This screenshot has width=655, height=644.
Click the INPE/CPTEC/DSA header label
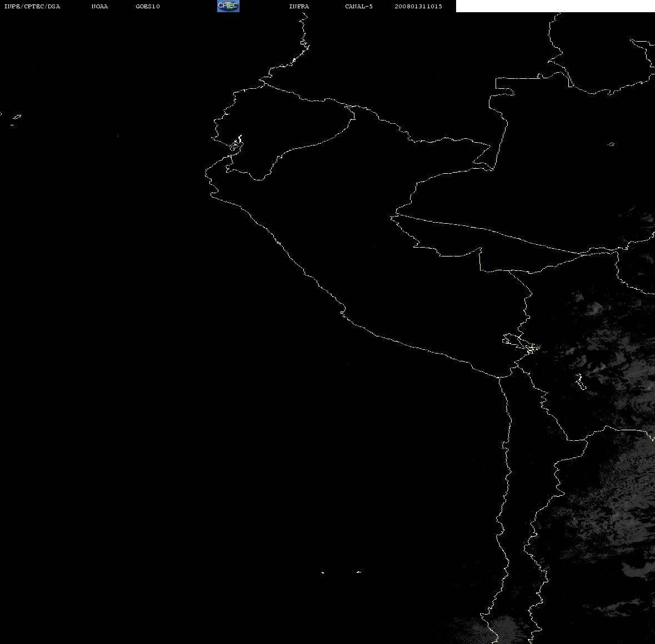click(32, 6)
